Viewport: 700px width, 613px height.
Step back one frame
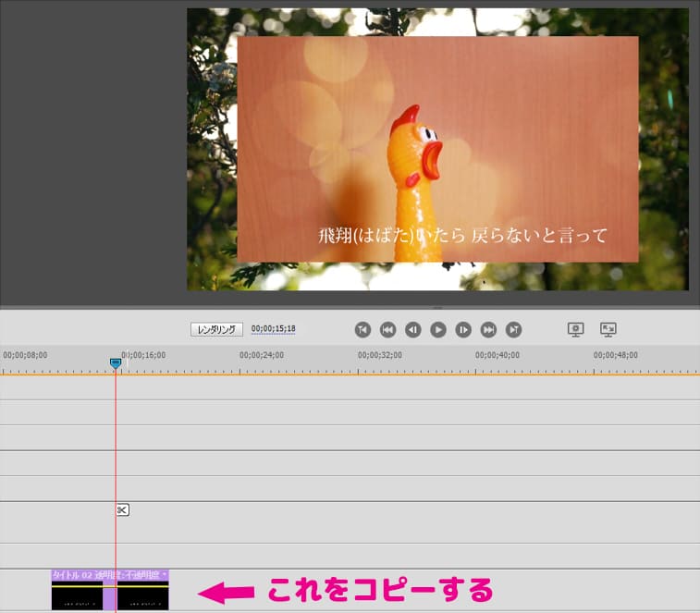(413, 329)
